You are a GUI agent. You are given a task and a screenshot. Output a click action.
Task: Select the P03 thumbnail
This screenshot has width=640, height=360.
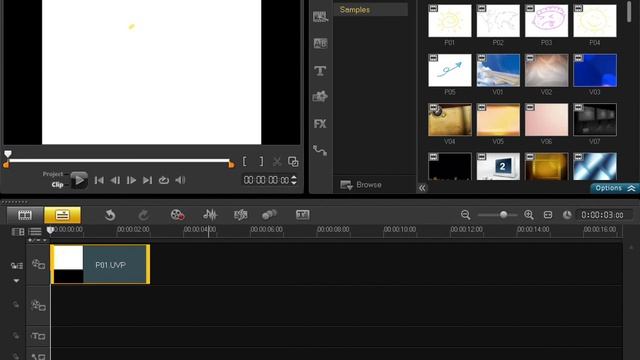(x=546, y=21)
